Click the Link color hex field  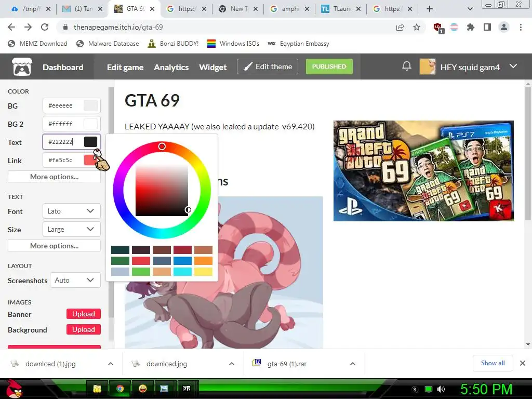click(63, 160)
